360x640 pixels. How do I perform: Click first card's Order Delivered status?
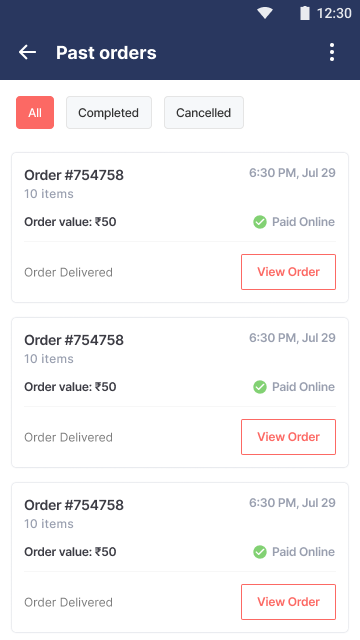[69, 272]
